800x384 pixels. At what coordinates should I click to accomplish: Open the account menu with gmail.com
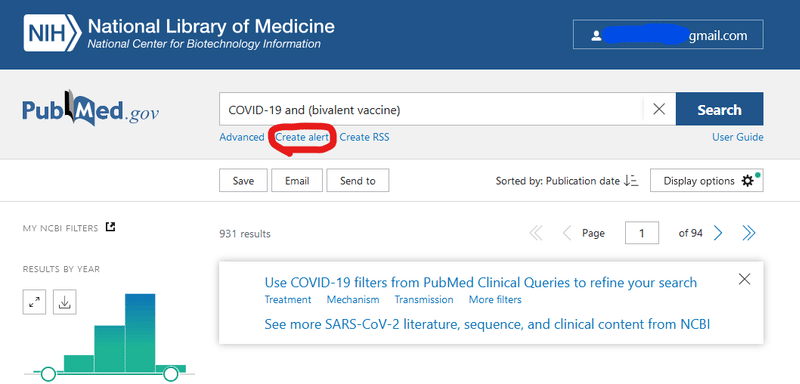point(668,35)
